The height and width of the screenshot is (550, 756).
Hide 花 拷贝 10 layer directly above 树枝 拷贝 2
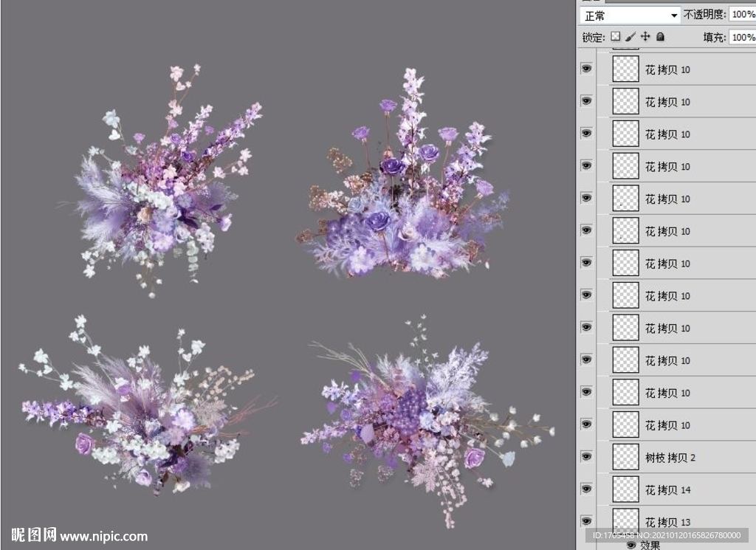pos(586,424)
